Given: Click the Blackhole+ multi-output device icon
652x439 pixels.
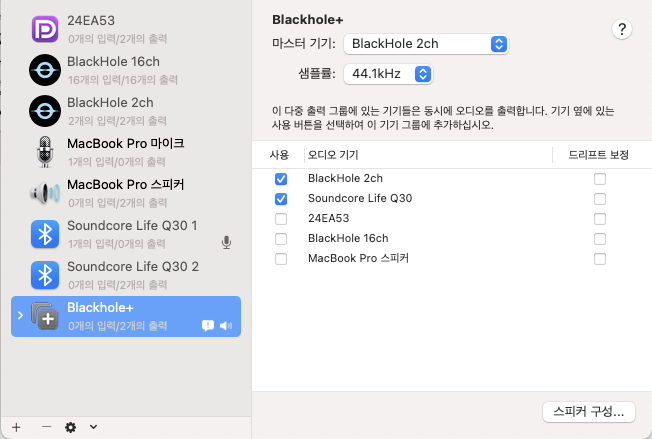Looking at the screenshot, I should [x=45, y=316].
